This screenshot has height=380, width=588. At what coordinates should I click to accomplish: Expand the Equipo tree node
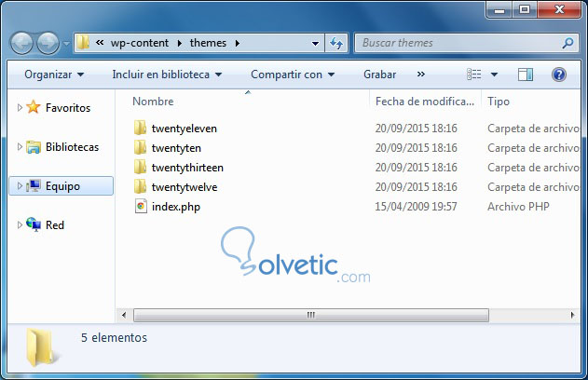coord(20,186)
